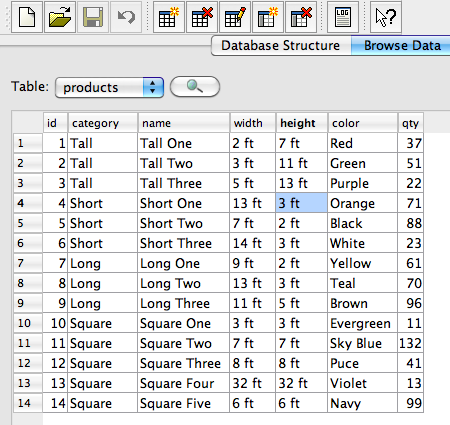Sort by the width column header
Image resolution: width=450 pixels, height=425 pixels.
click(x=253, y=123)
